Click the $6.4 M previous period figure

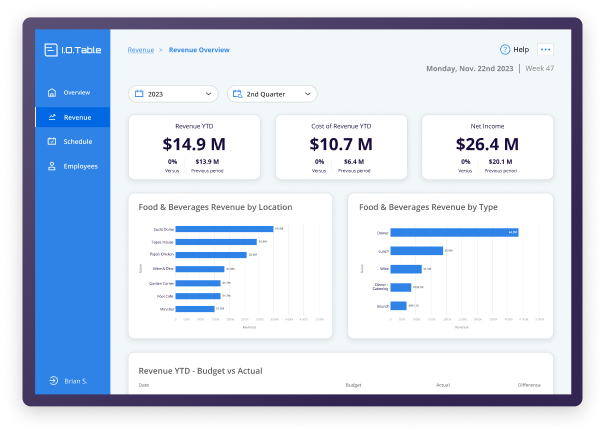pyautogui.click(x=354, y=162)
